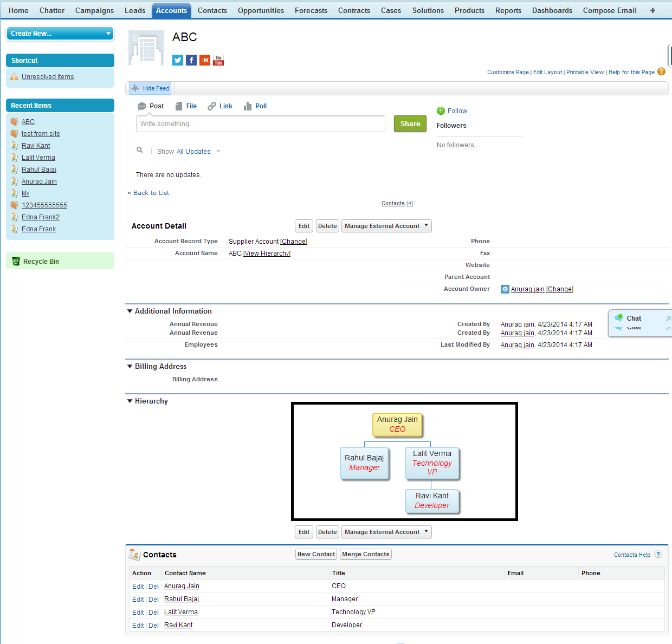
Task: Select the Poll icon in the feed publisher
Action: [248, 106]
